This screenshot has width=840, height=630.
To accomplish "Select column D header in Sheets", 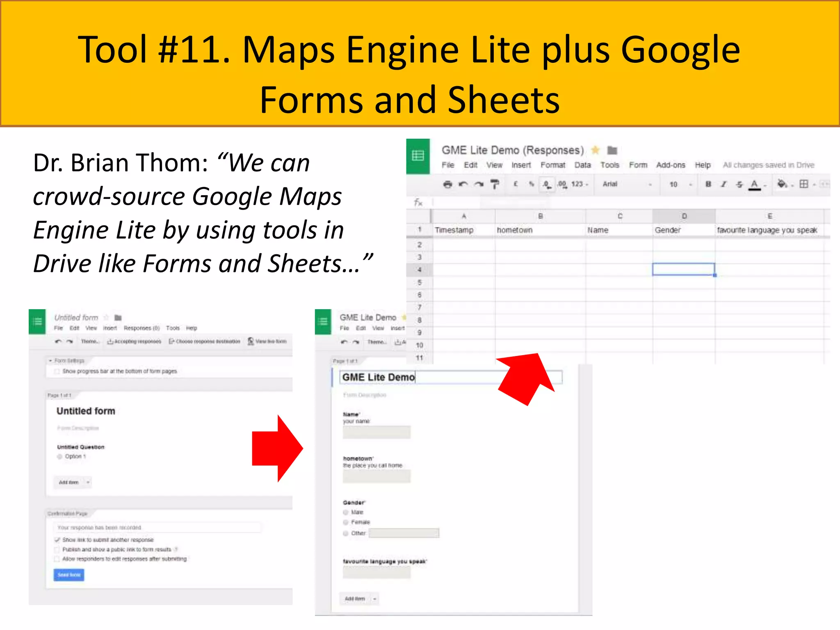I will [x=684, y=216].
